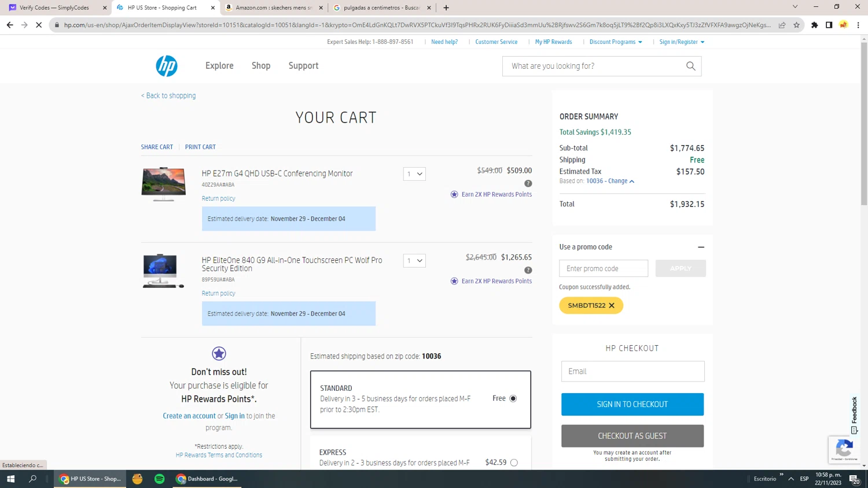Remove the SMBDT1522 promo code

pyautogui.click(x=612, y=305)
